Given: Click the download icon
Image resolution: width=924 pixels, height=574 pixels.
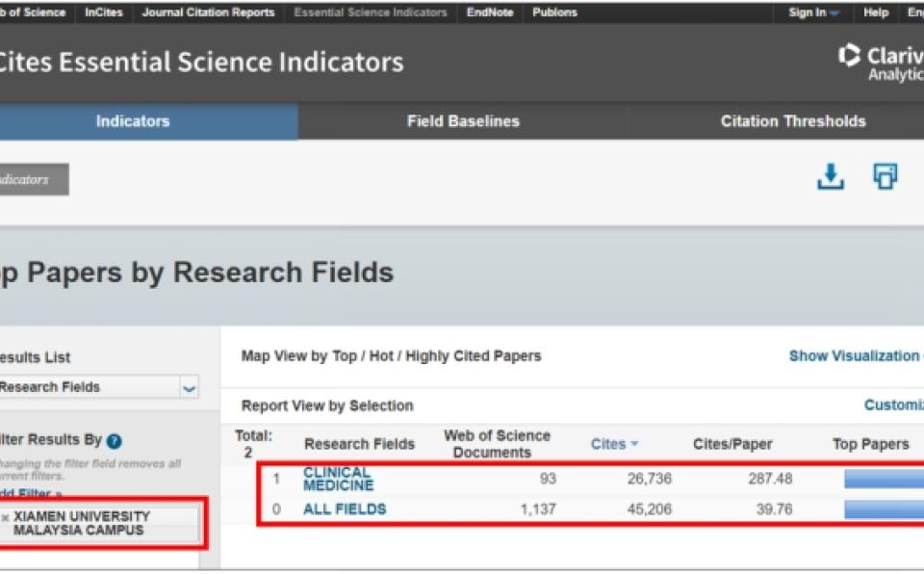Looking at the screenshot, I should click(831, 176).
